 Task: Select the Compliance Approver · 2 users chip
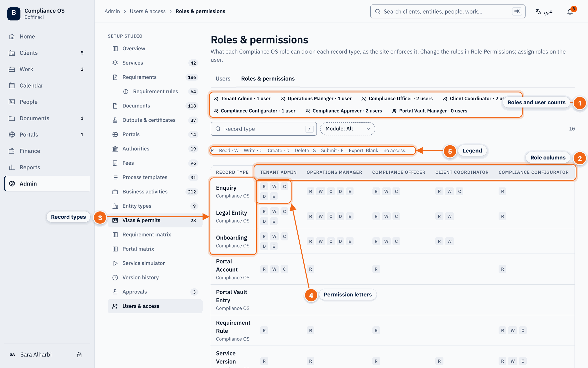coord(344,111)
